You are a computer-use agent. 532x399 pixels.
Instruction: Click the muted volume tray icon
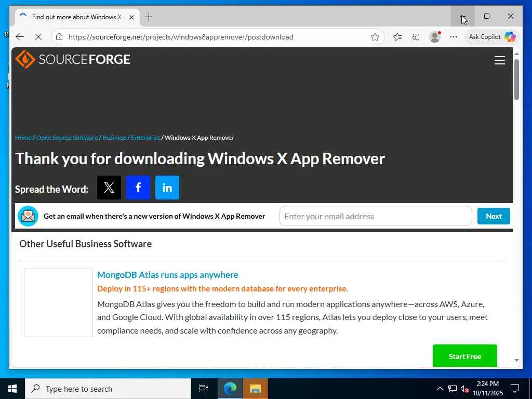tap(464, 389)
